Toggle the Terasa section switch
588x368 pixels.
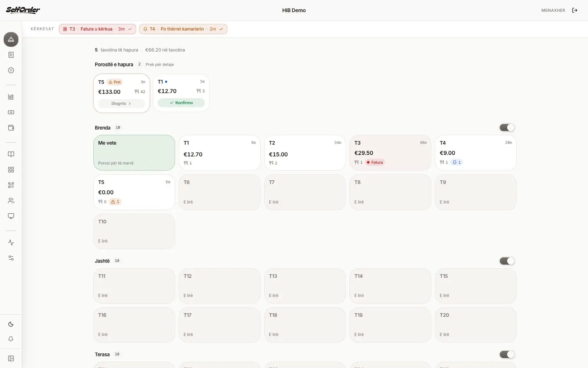click(x=507, y=354)
